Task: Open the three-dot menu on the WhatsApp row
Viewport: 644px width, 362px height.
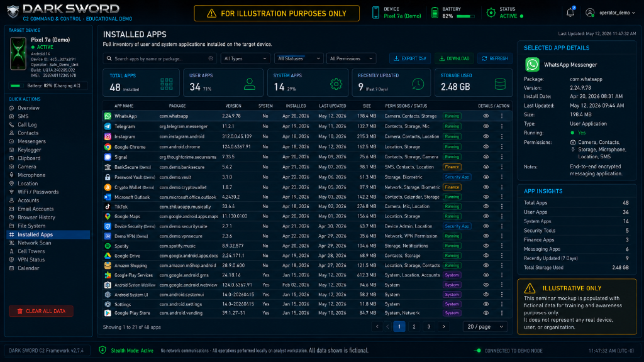Action: coord(501,116)
